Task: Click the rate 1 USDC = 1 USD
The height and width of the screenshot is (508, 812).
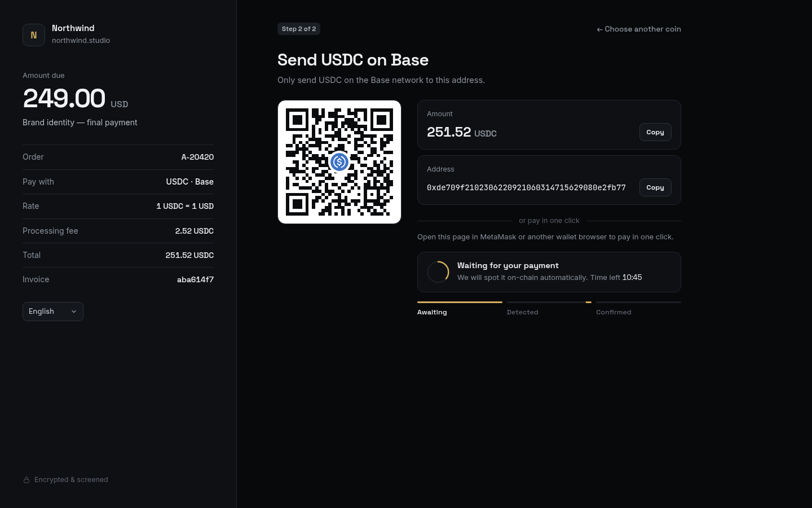Action: 185,206
